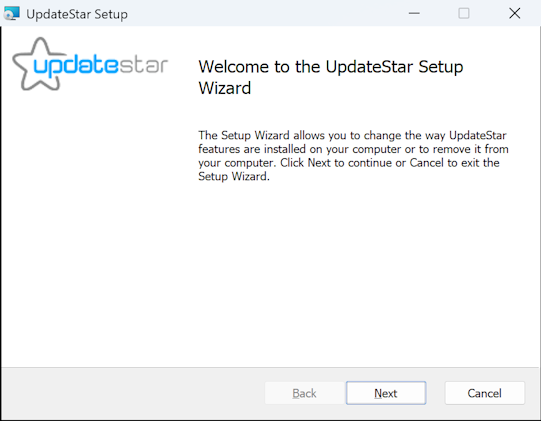Click the Next button to continue setup
Viewport: 541px width, 421px height.
tap(386, 393)
